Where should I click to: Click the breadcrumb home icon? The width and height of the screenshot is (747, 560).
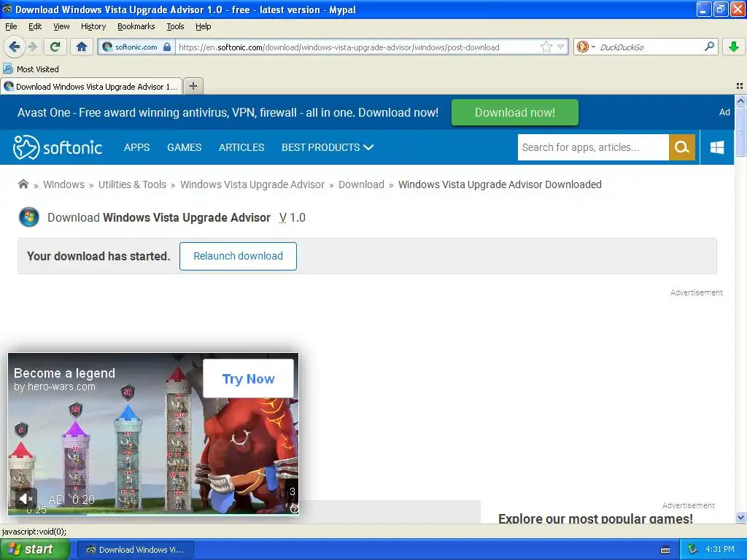pos(23,184)
